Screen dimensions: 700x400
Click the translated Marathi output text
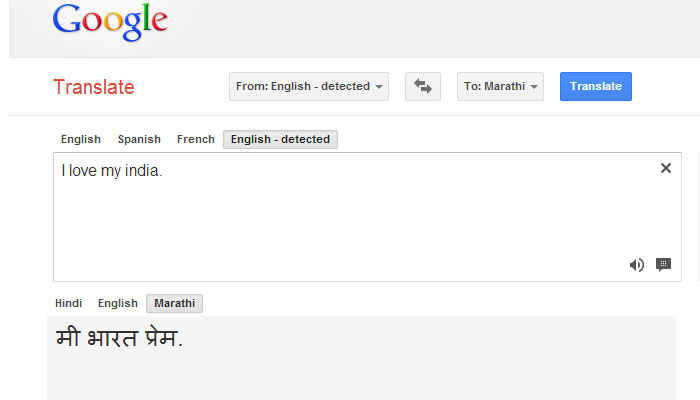click(x=119, y=339)
